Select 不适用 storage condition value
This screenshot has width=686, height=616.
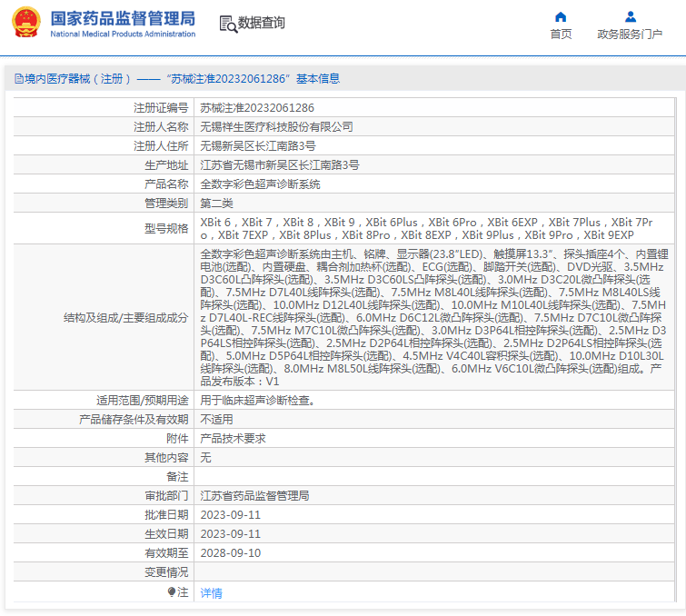(x=216, y=420)
